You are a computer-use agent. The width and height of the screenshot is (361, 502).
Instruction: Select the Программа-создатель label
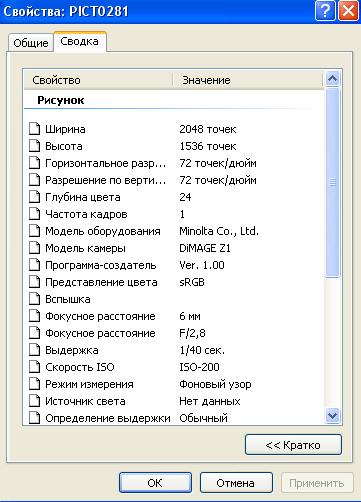click(101, 265)
